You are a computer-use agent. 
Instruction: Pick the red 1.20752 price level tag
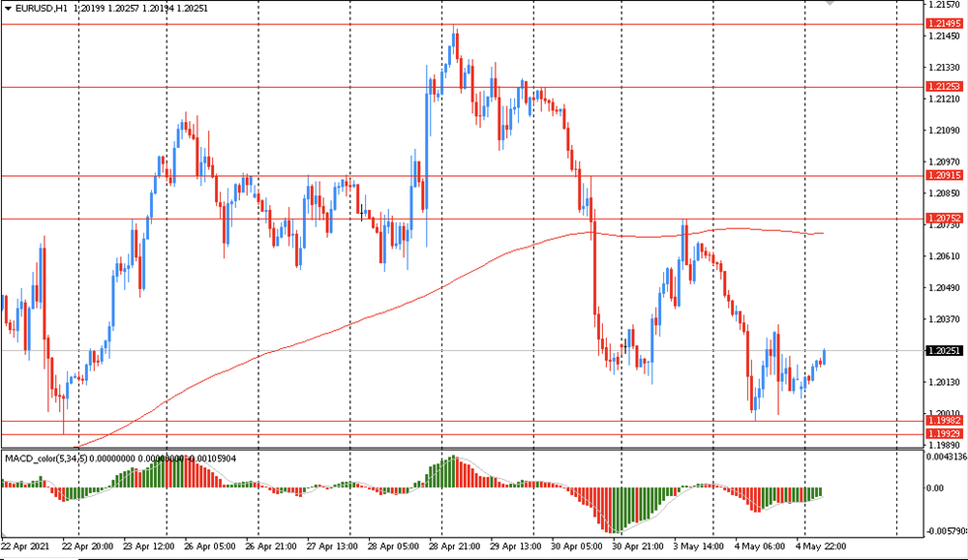944,218
